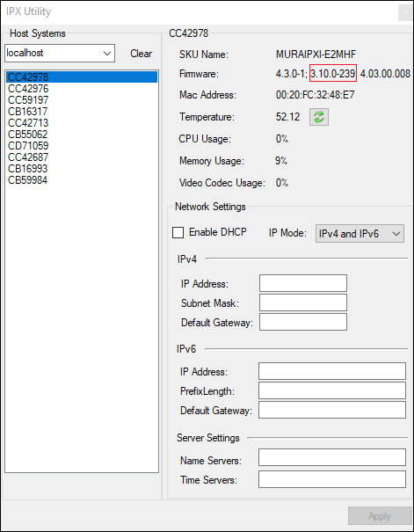Close the IPX Utility window

point(405,13)
